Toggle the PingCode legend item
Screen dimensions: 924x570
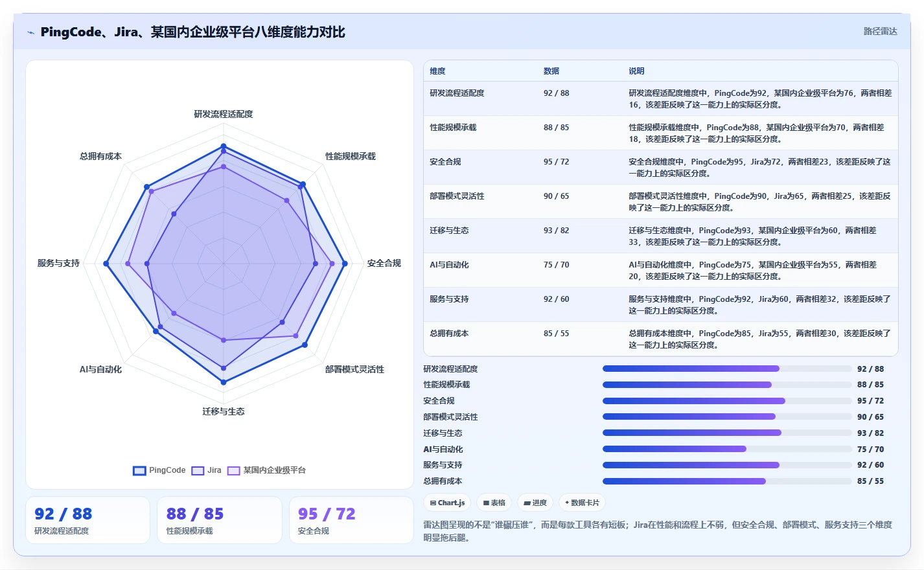[159, 470]
